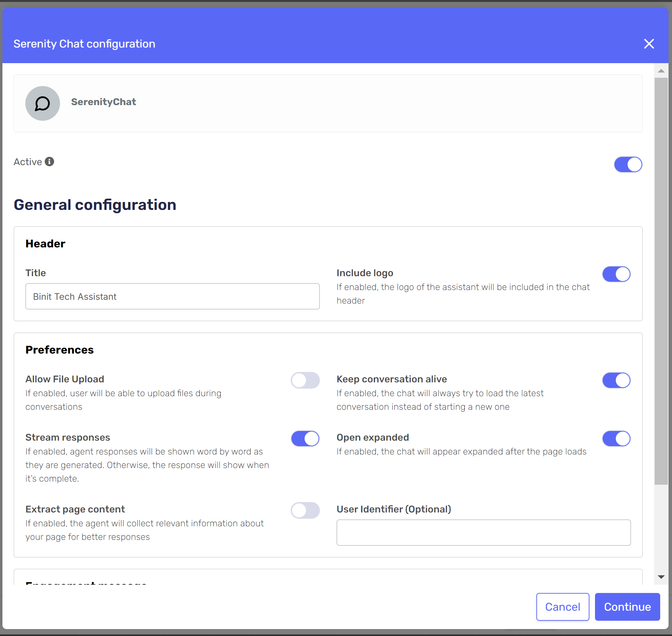Disable the Open expanded toggle

[x=616, y=439]
